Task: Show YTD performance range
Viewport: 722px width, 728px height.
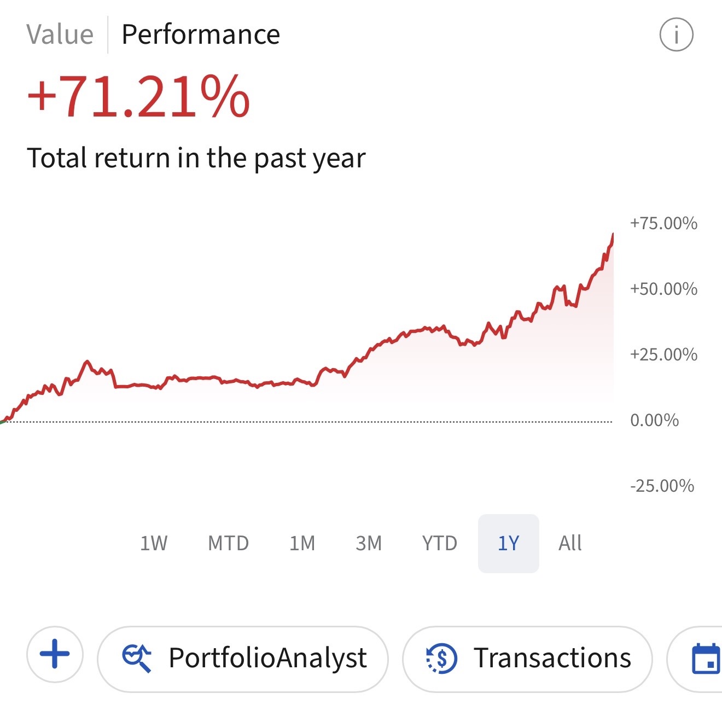Action: coord(439,543)
